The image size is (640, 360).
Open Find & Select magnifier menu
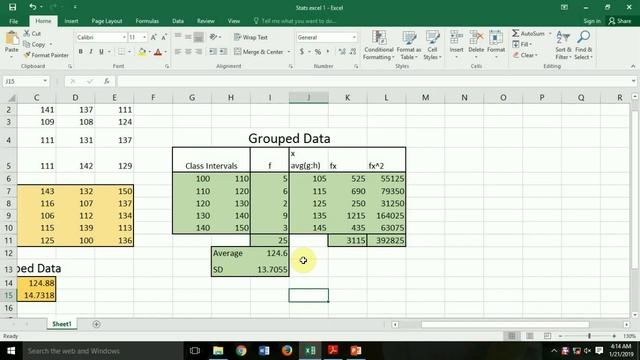583,45
